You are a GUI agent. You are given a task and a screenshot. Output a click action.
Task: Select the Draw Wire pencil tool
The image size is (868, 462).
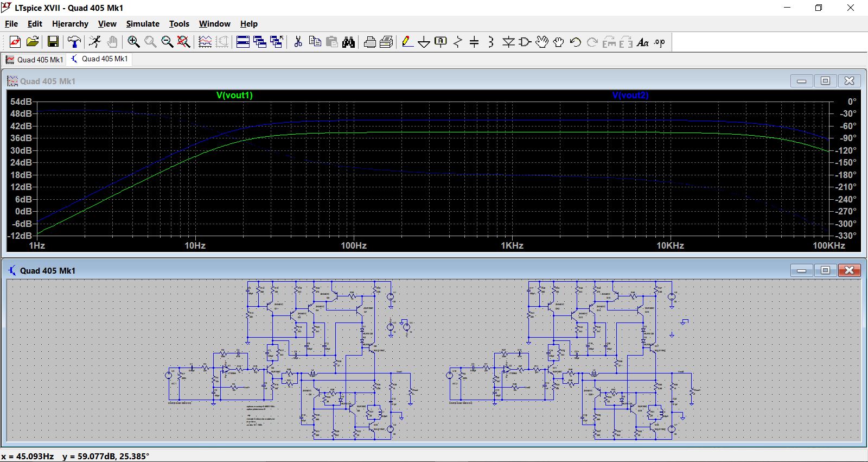tap(407, 42)
